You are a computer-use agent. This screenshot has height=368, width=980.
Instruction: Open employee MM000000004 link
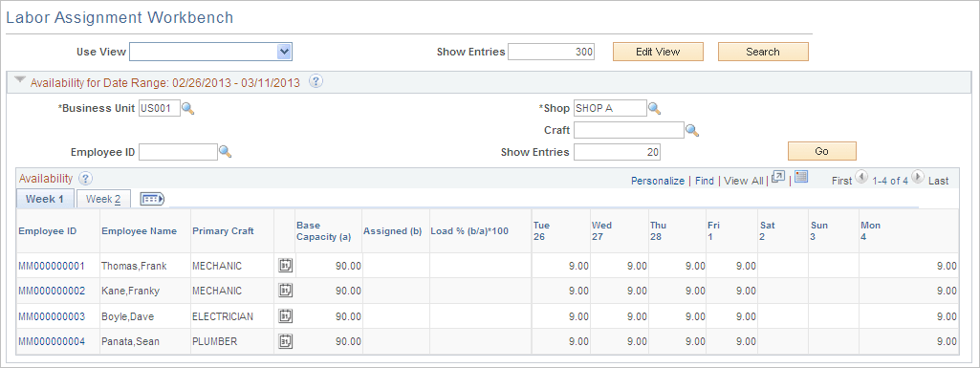pos(52,342)
